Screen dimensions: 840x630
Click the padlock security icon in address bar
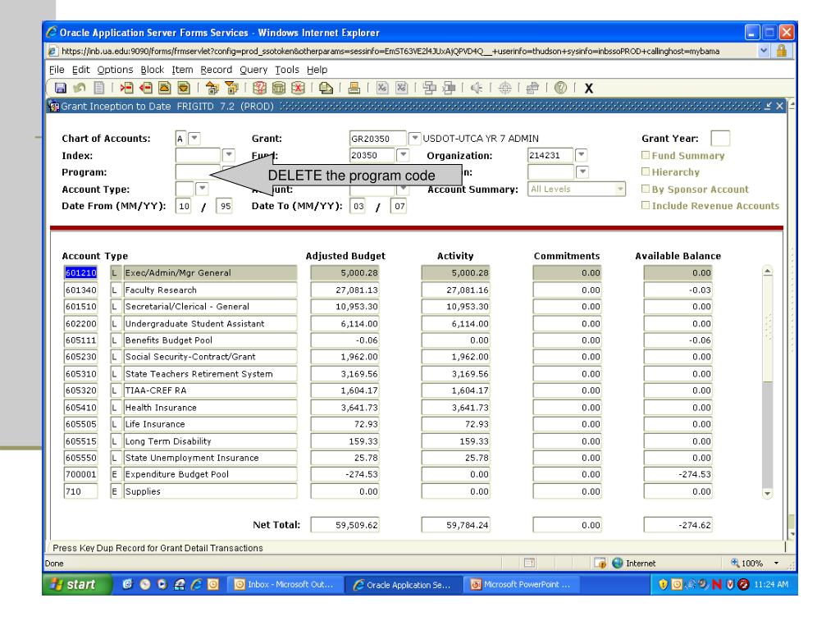pos(782,51)
